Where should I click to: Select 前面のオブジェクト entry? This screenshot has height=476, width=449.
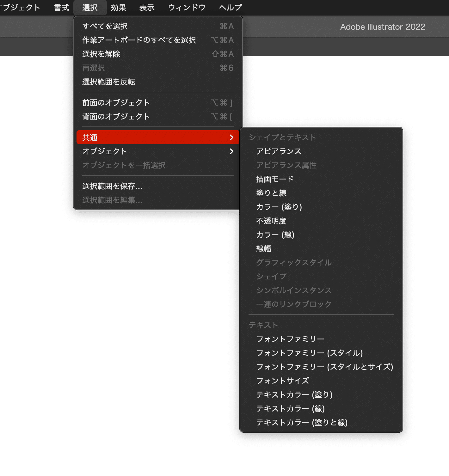(x=158, y=103)
